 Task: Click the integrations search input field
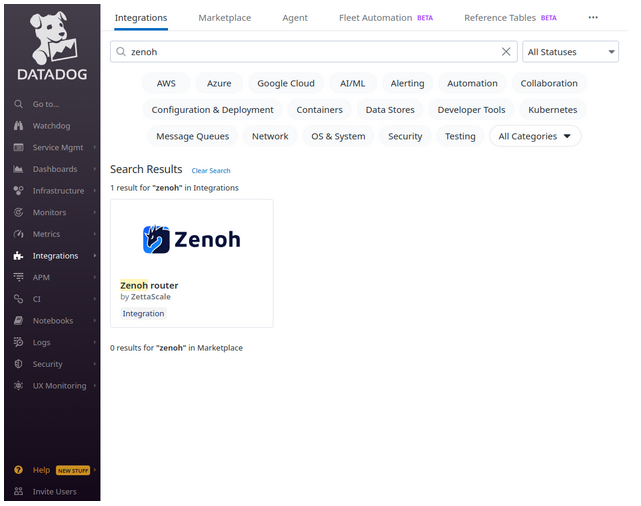pos(310,52)
